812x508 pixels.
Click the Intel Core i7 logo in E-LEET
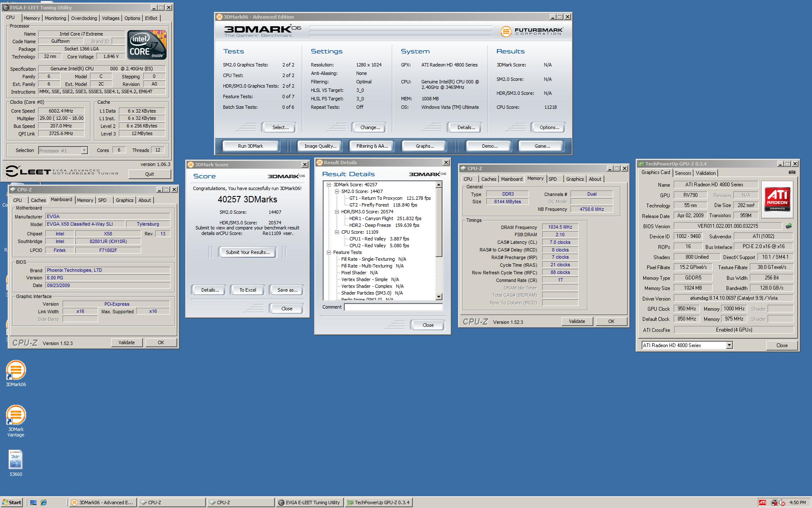147,45
